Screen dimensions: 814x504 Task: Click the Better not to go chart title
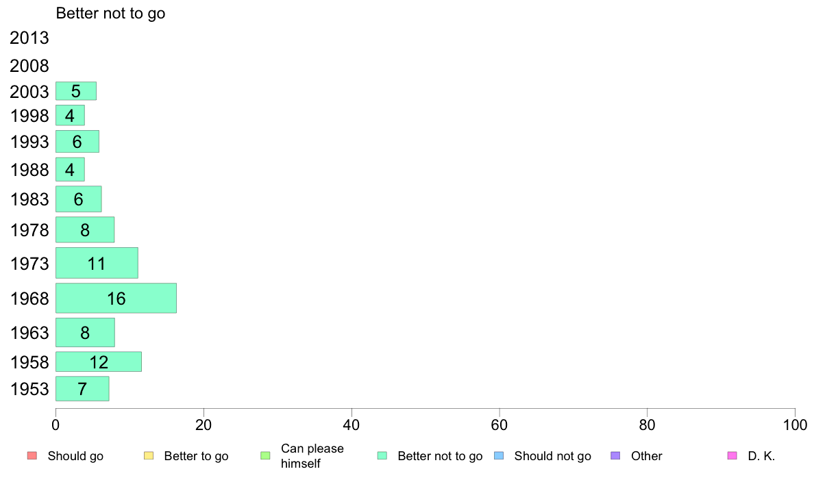(110, 13)
